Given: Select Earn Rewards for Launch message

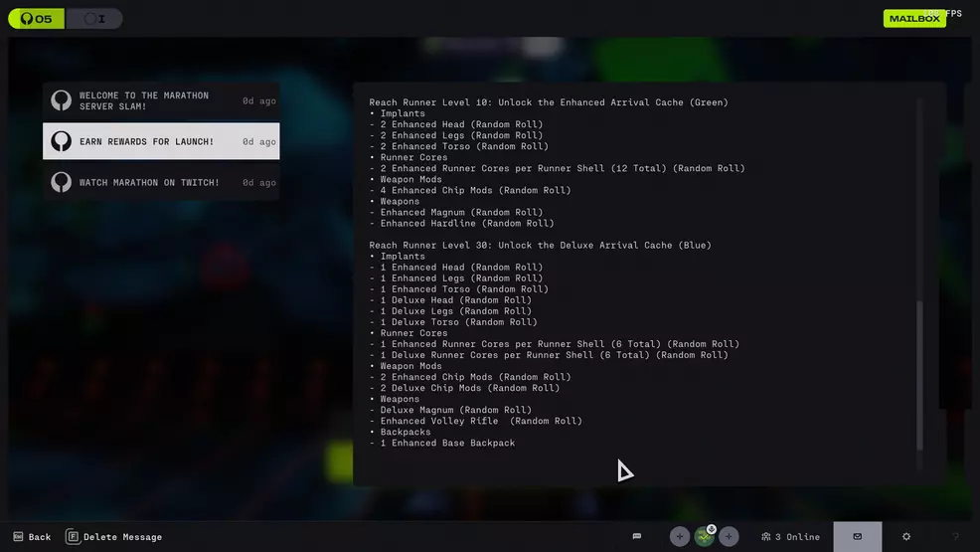Looking at the screenshot, I should (x=161, y=141).
